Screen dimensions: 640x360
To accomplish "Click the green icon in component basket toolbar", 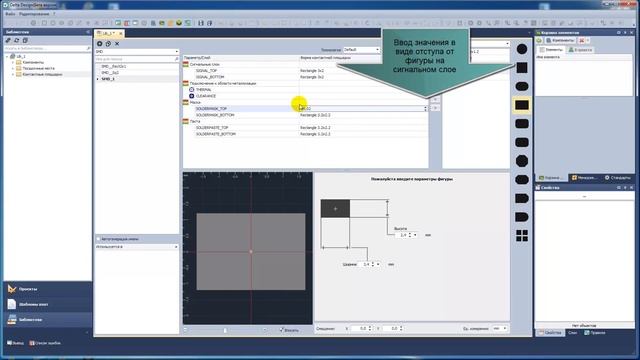I will [539, 40].
